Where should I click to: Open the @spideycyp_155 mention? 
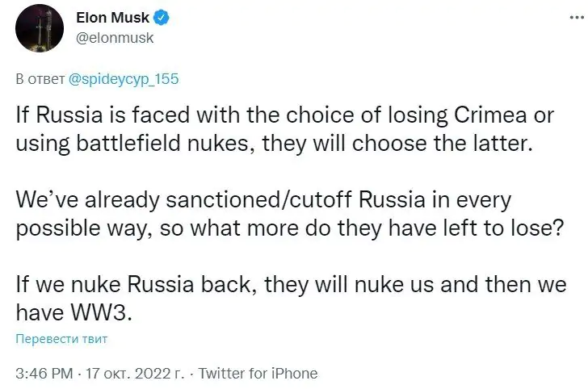[x=124, y=79]
